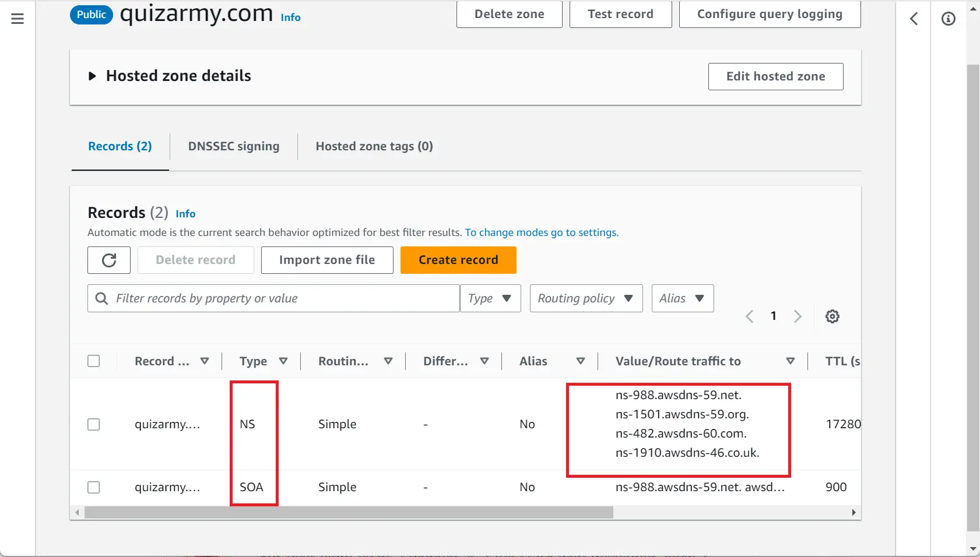Click the SOA record value text

pyautogui.click(x=700, y=487)
